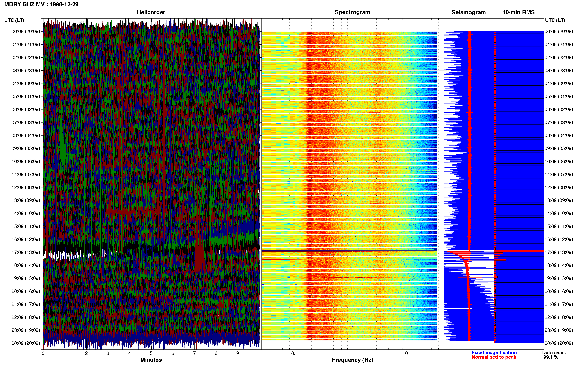Click the left '03:09 (23:09)' time label
Viewport: 588px width, 368px height.
coord(26,71)
